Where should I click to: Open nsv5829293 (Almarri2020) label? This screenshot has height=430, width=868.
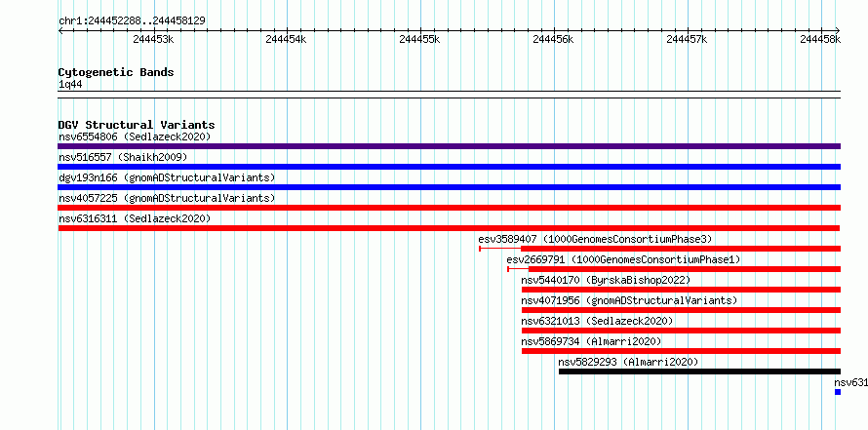click(x=628, y=362)
